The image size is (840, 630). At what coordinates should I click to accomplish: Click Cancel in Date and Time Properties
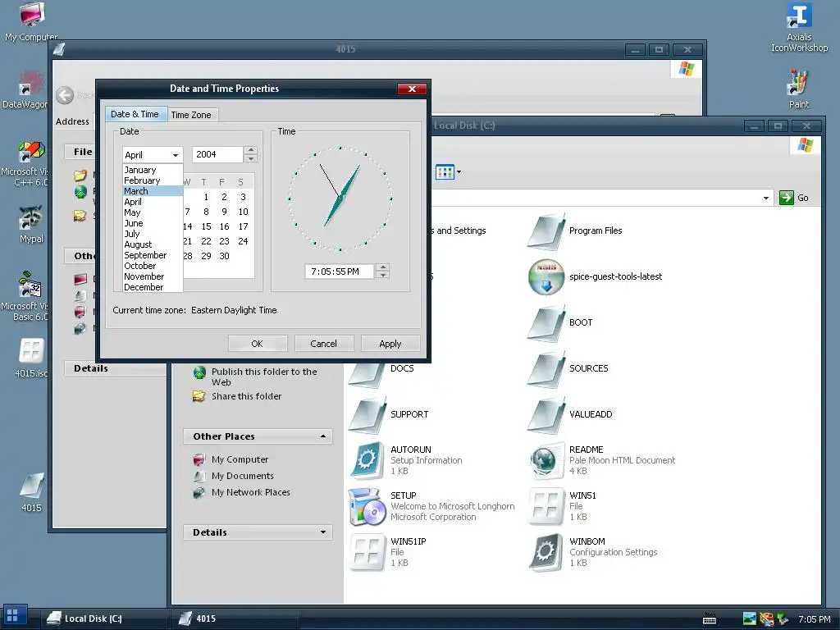point(323,344)
